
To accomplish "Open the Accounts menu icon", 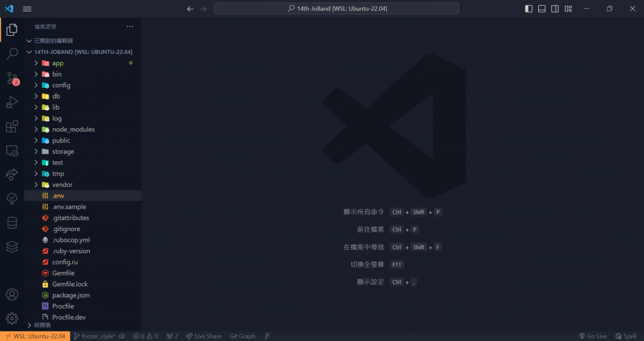I will [12, 295].
